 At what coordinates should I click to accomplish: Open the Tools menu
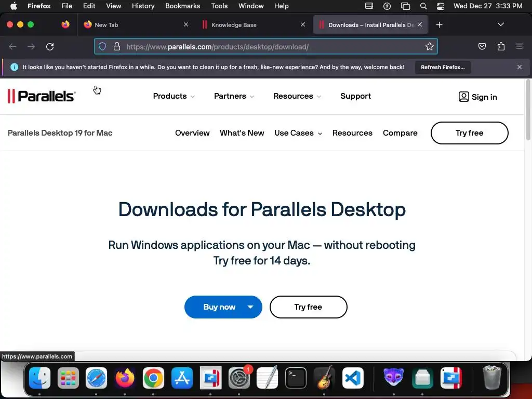[x=219, y=6]
